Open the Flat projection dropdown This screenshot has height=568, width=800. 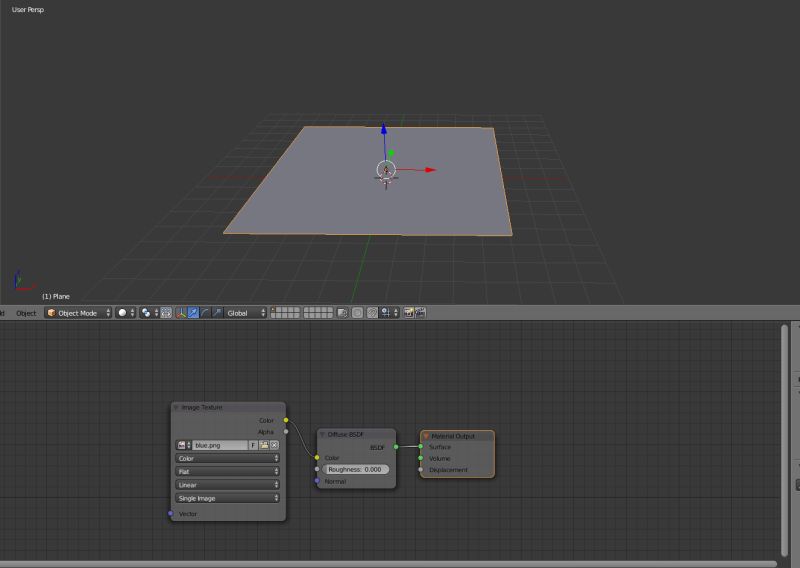pos(227,472)
